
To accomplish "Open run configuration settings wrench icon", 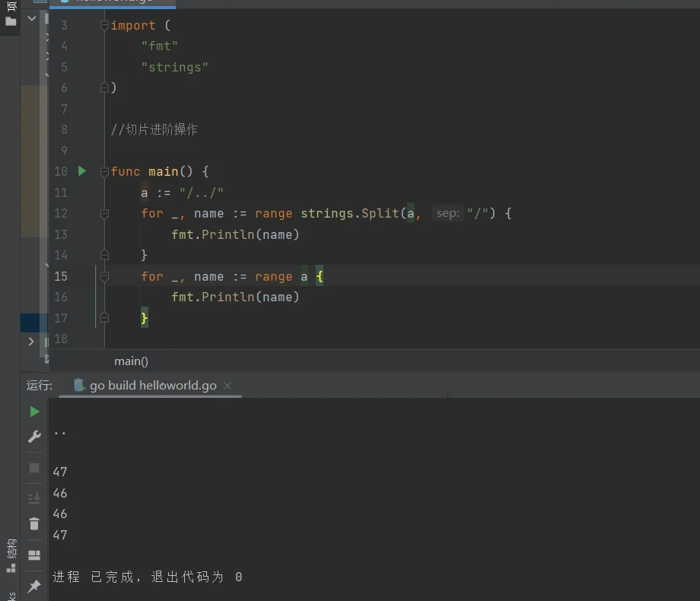I will coord(34,436).
